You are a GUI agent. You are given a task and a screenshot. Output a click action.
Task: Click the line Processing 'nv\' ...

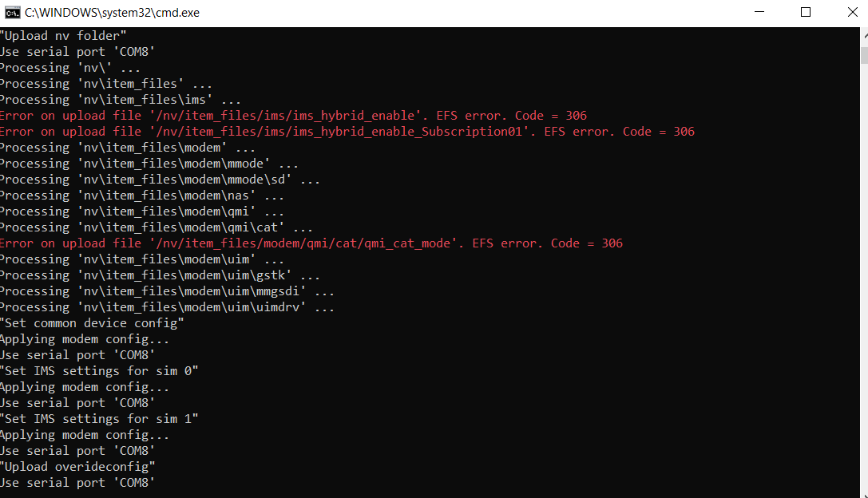pos(69,68)
